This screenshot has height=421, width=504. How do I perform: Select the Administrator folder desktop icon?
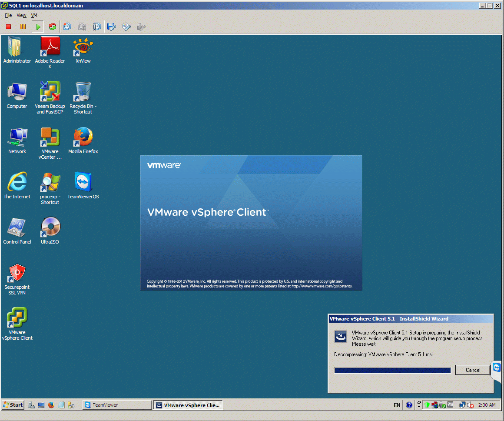tap(17, 50)
